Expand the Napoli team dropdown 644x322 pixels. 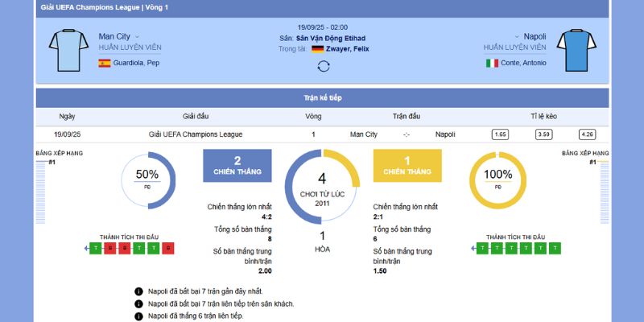click(x=516, y=36)
